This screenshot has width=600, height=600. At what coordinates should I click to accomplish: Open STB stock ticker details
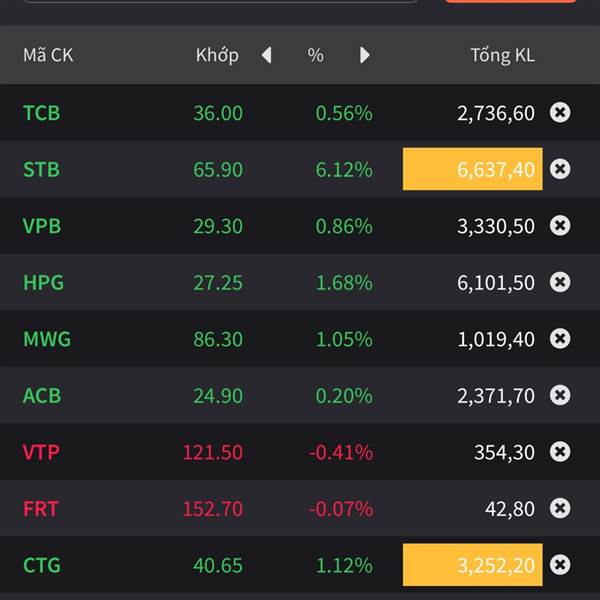41,170
